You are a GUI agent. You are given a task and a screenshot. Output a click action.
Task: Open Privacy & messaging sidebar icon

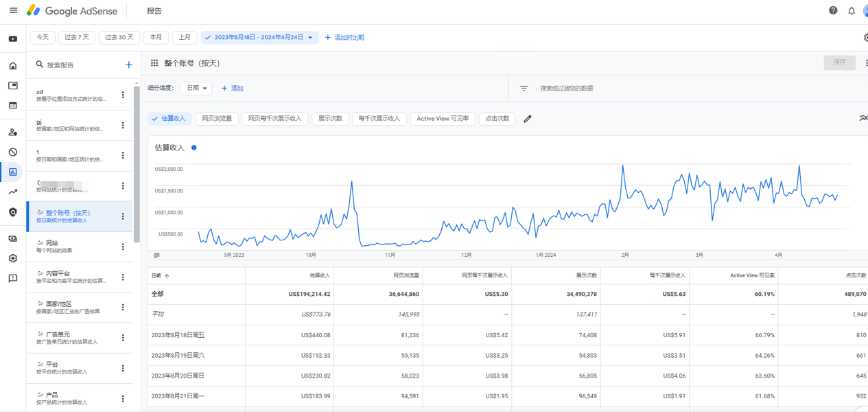coord(13,133)
